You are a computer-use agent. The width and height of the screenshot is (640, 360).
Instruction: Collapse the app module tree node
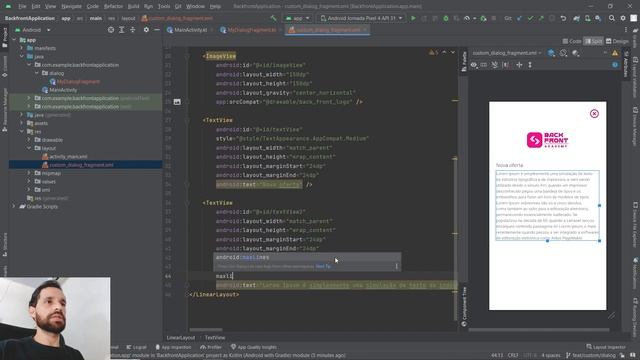coord(14,40)
